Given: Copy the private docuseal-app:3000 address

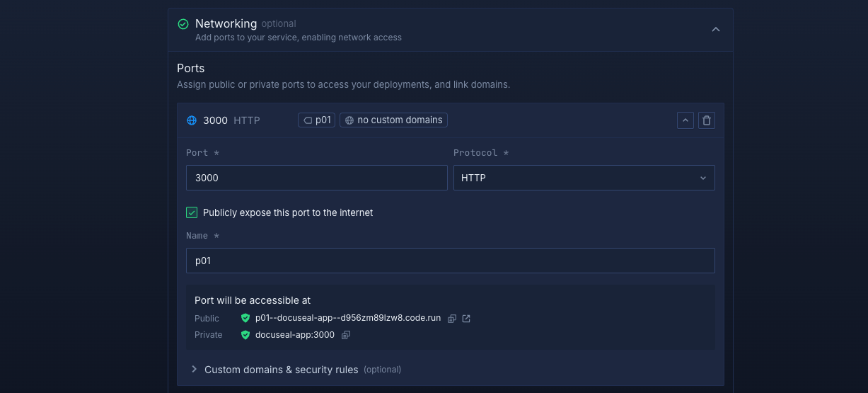Looking at the screenshot, I should 346,335.
